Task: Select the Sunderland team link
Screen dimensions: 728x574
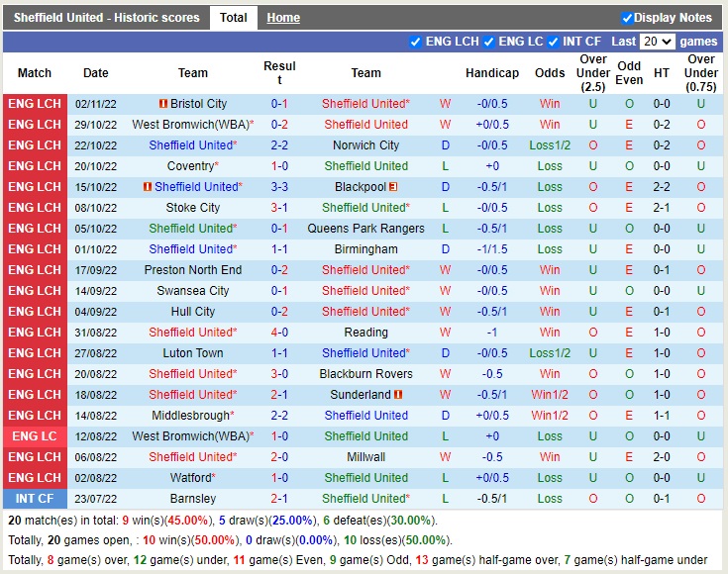Action: pos(361,395)
